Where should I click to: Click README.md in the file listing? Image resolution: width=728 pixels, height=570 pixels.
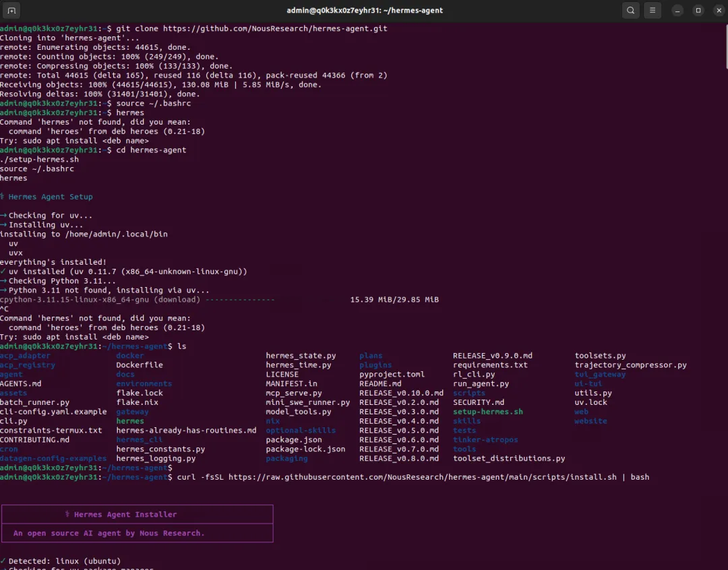(x=380, y=383)
